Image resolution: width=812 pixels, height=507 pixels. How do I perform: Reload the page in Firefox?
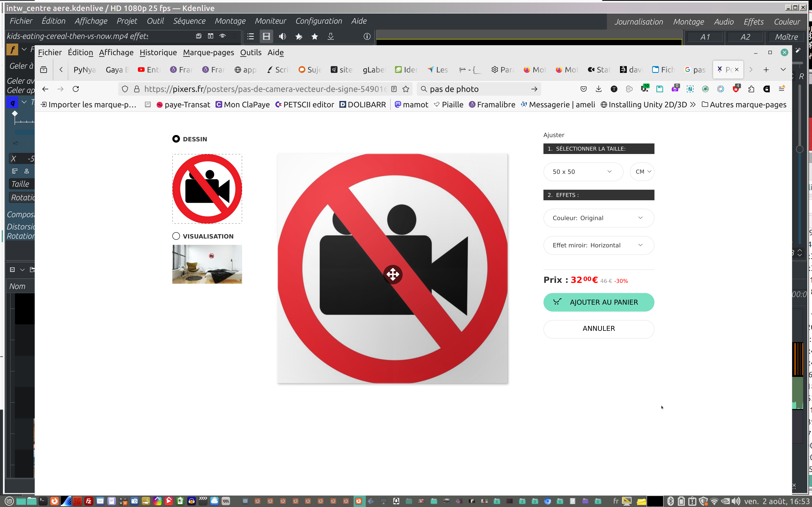[x=76, y=89]
